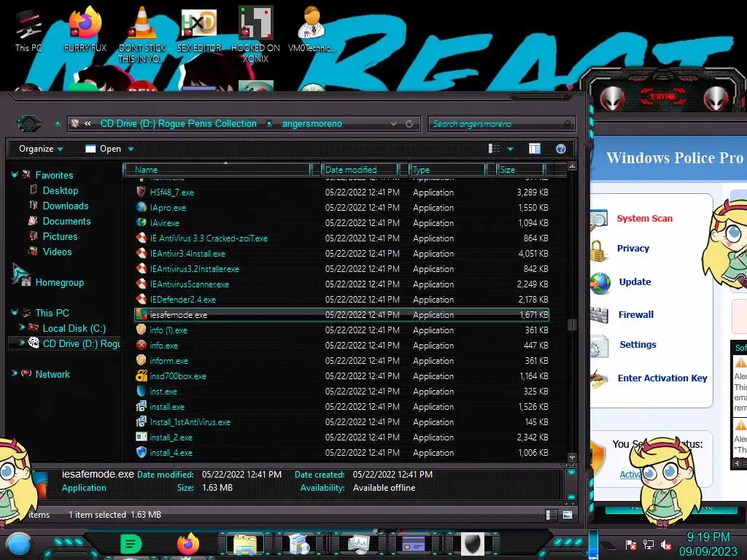
Task: Expand the address bar history dropdown
Action: click(393, 124)
